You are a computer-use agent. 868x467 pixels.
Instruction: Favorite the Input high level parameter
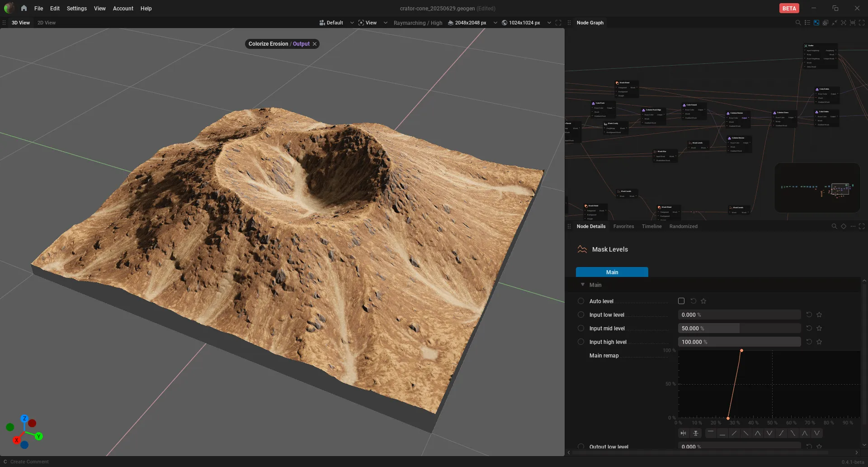click(x=819, y=342)
